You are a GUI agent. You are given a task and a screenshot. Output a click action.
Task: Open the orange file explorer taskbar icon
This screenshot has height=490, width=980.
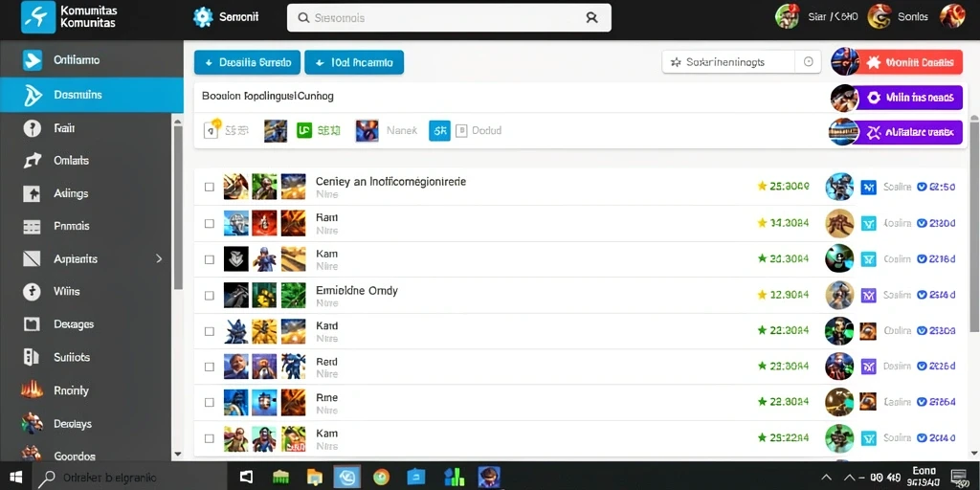pos(314,478)
